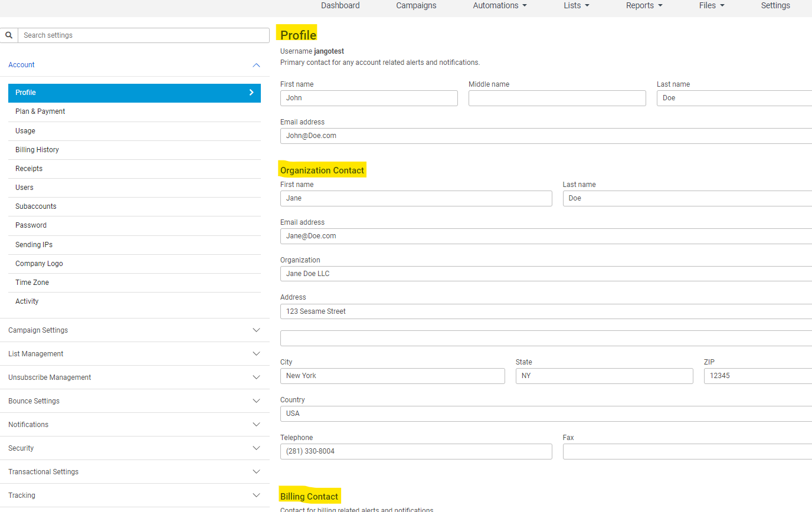Select Sending IPs in the sidebar
Screen dimensions: 812x512
[34, 245]
